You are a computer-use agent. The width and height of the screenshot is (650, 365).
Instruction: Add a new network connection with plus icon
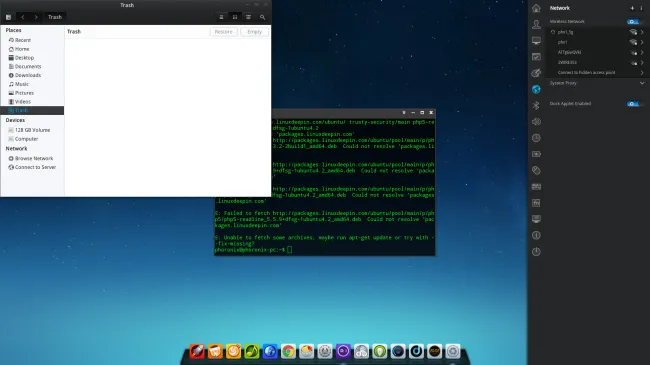point(632,8)
